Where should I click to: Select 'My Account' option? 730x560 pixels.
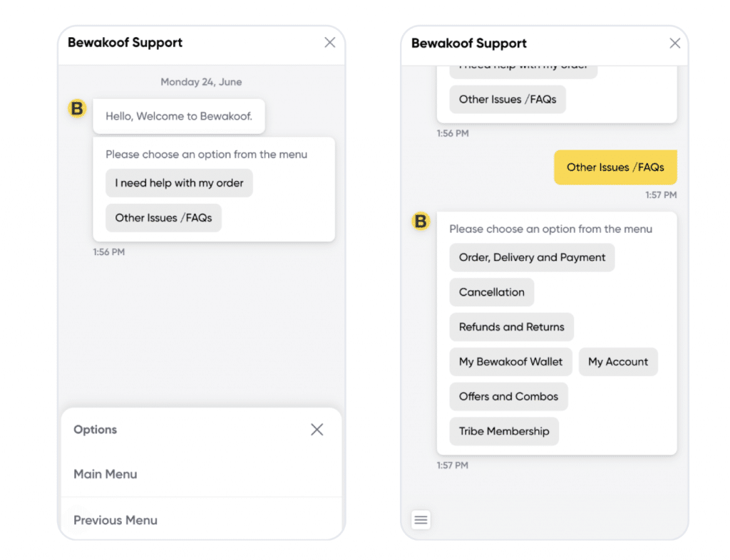pos(618,362)
